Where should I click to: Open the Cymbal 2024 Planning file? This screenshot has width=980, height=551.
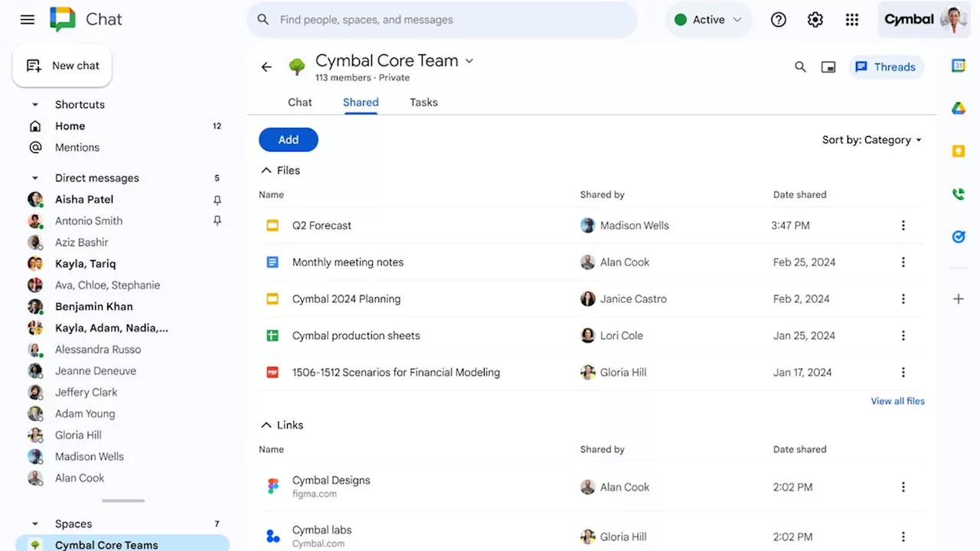[346, 299]
